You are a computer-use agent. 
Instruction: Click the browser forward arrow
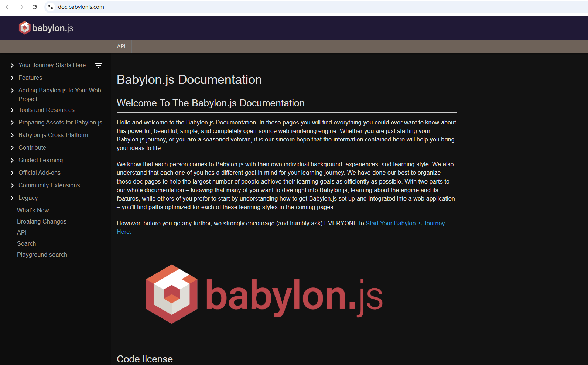coord(21,7)
